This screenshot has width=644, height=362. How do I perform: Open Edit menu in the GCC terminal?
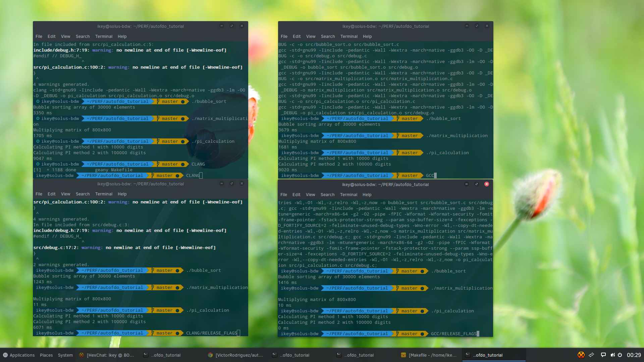297,37
